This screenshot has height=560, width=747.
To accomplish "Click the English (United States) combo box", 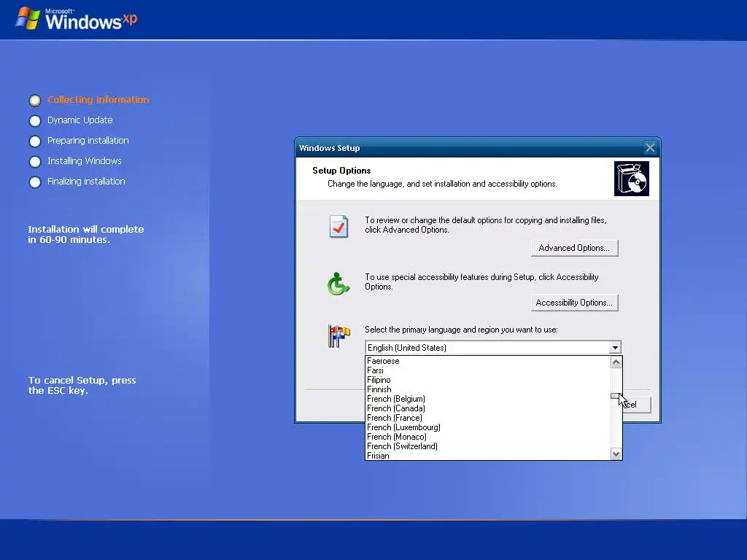I will tap(493, 348).
